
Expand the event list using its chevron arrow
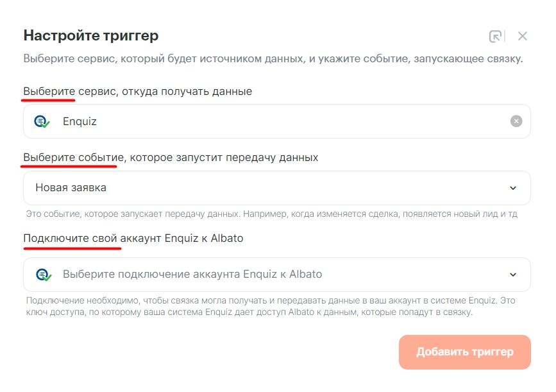point(513,188)
